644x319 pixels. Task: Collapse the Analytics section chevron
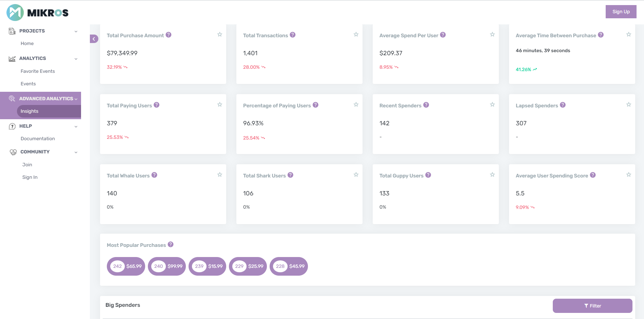click(x=76, y=59)
